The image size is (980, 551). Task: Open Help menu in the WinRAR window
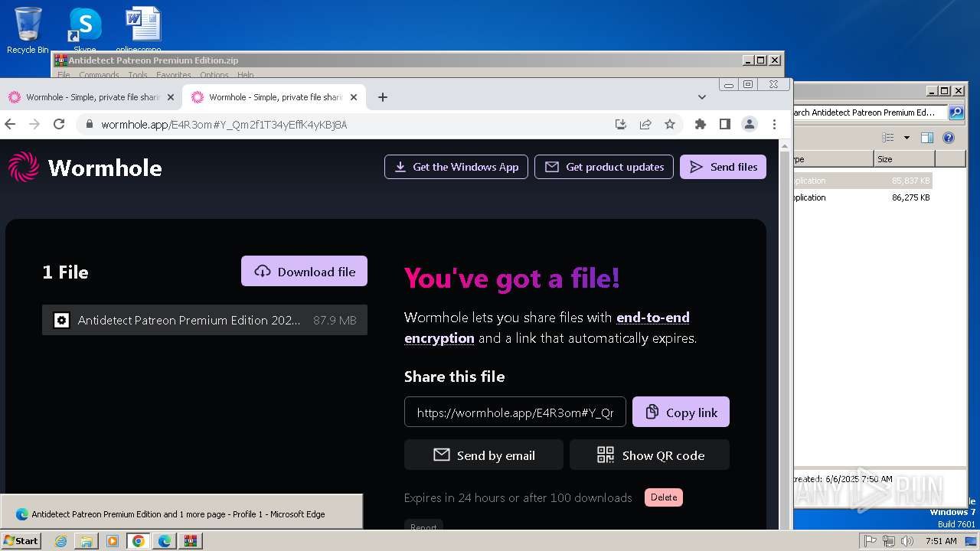click(x=245, y=75)
